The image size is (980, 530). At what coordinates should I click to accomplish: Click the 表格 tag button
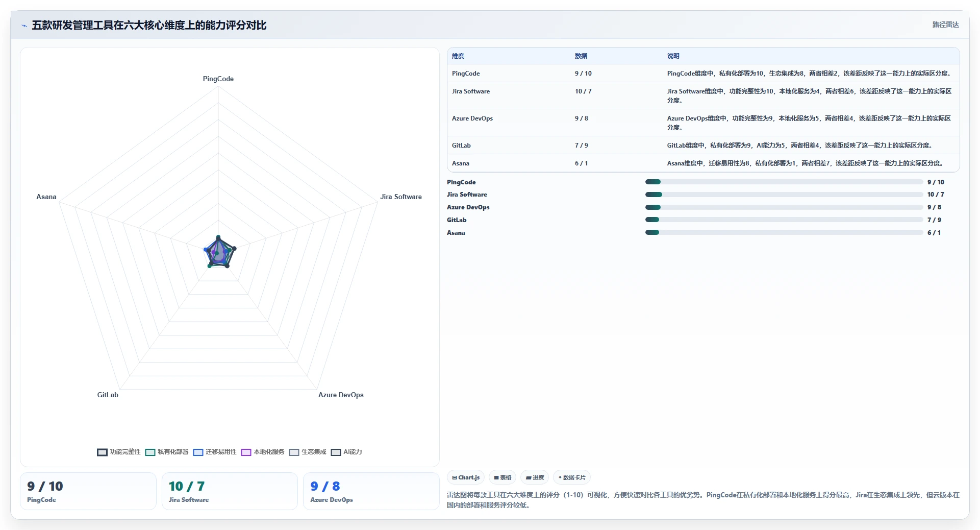502,478
